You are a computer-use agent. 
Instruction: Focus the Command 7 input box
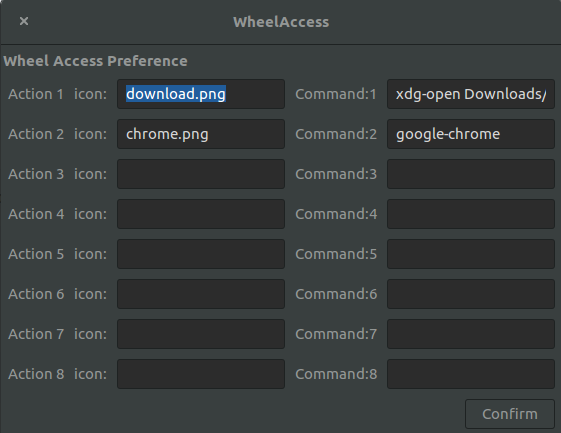tap(471, 335)
